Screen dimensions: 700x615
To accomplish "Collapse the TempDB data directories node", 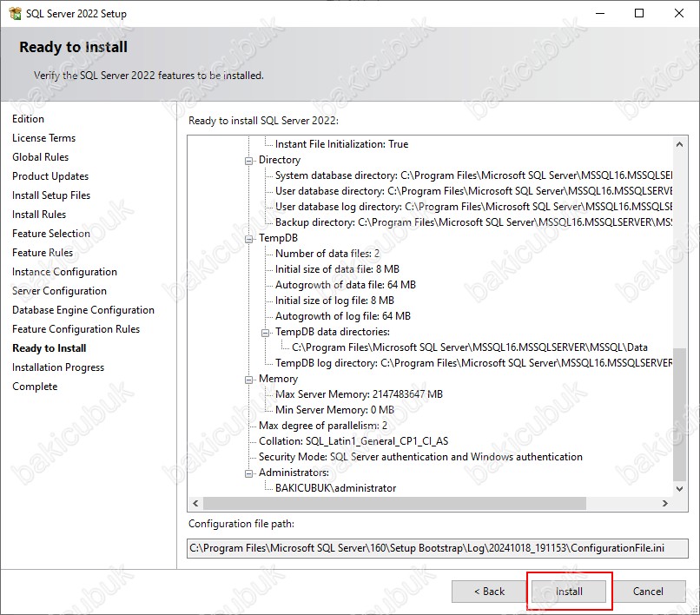I will (x=265, y=333).
